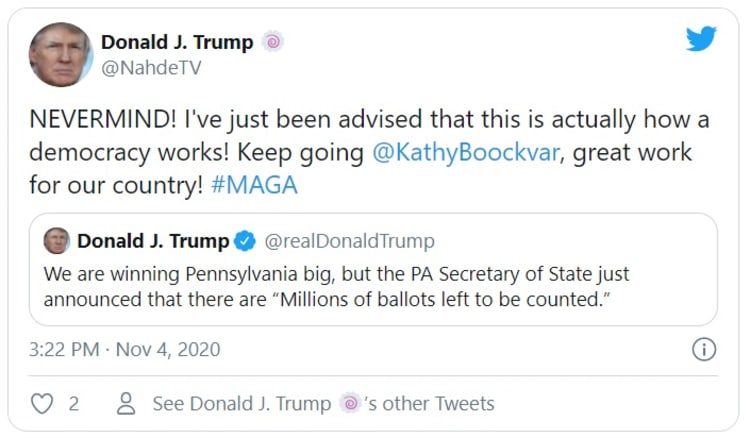Click the blue verified badge in quoted tweet
This screenshot has height=438, width=750.
244,241
